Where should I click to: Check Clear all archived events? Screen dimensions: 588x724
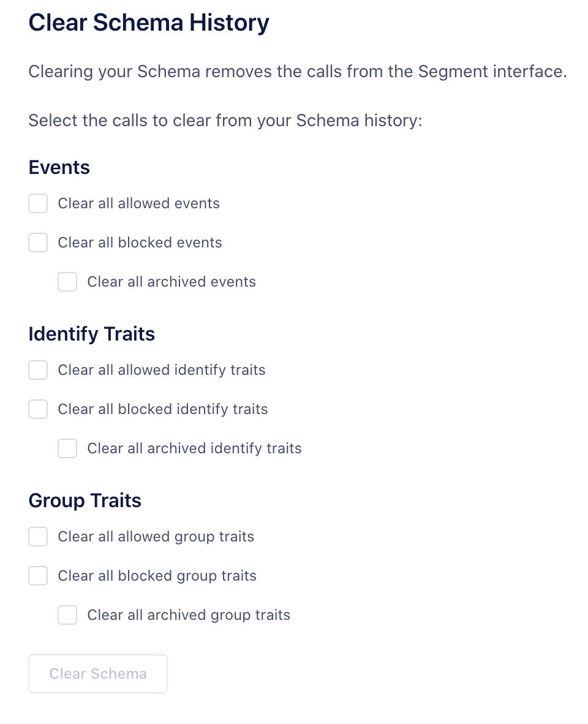tap(67, 282)
